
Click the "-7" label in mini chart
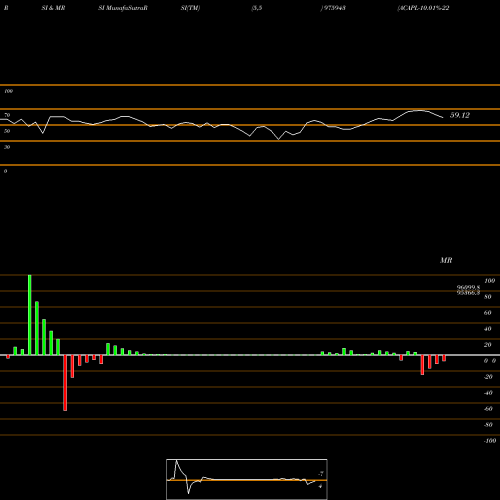coord(321,474)
